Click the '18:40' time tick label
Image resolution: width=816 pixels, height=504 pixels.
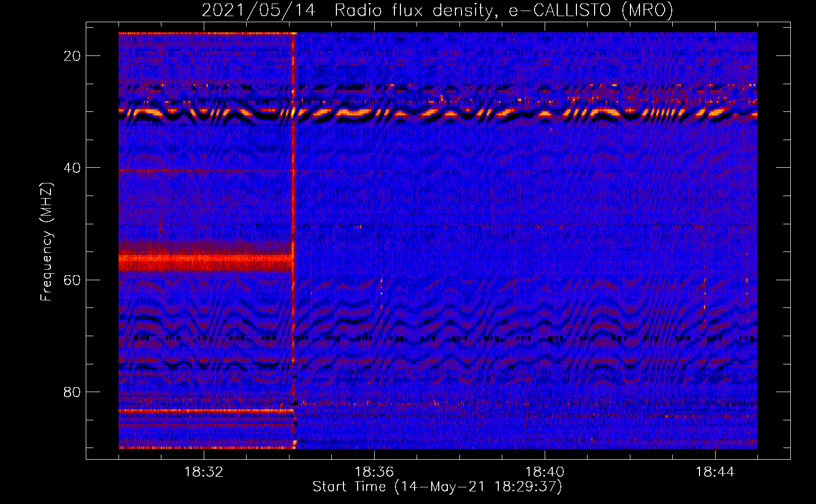[545, 472]
